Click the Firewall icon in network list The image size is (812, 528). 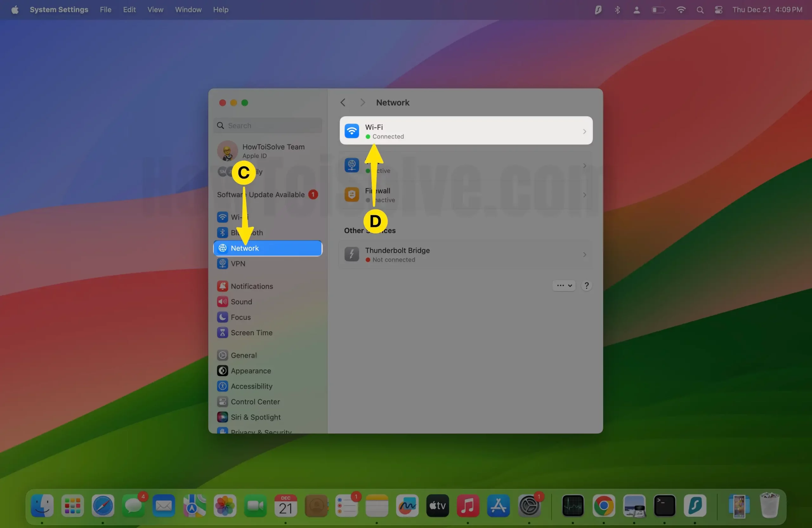point(351,195)
